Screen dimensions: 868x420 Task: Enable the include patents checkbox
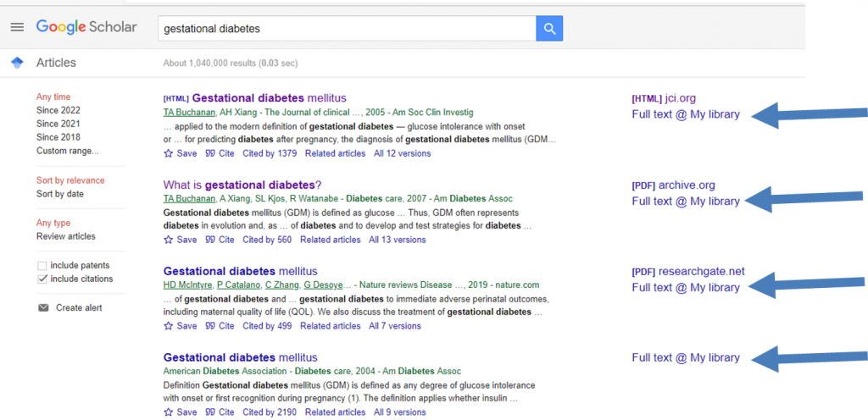[42, 266]
